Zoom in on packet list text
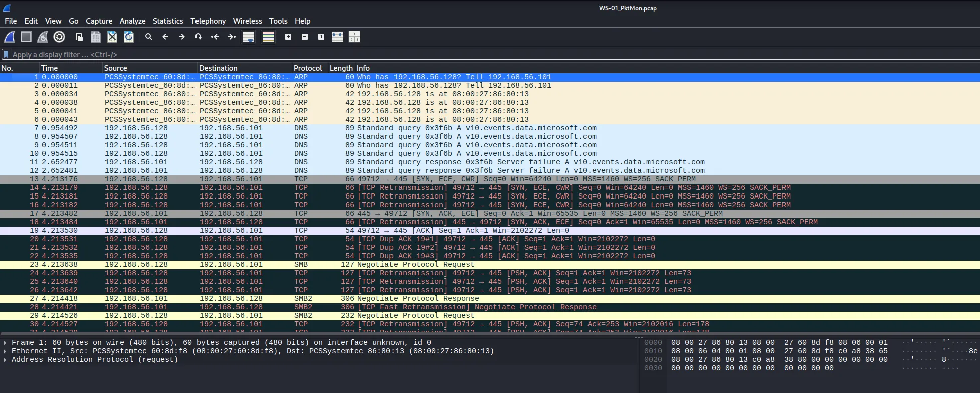The width and height of the screenshot is (980, 393). 288,37
